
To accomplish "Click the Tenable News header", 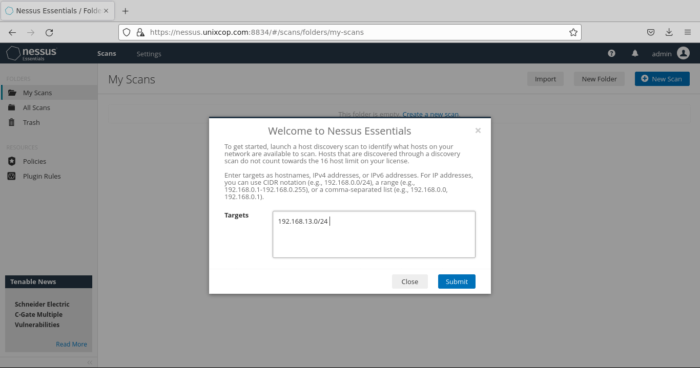I will pyautogui.click(x=49, y=282).
